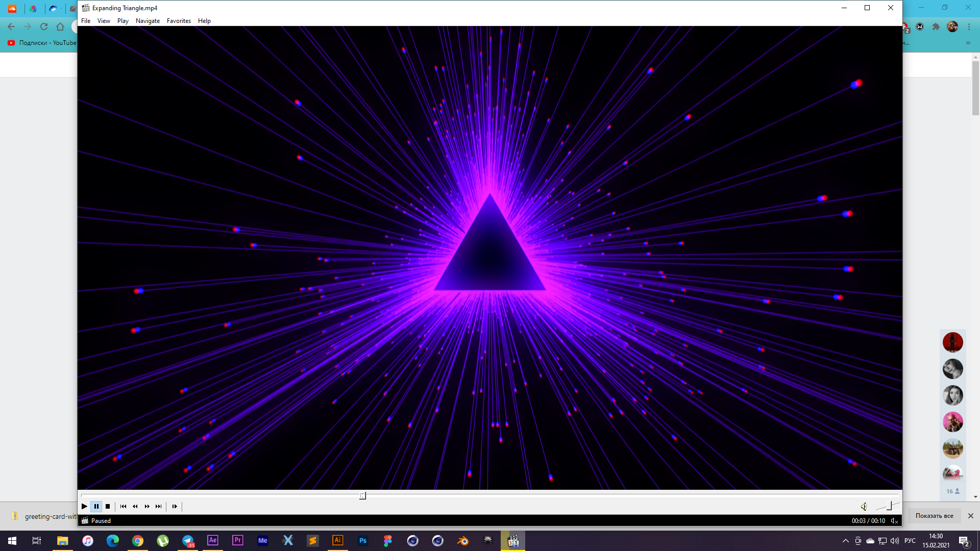
Task: Skip to the previous file in the player
Action: 123,507
